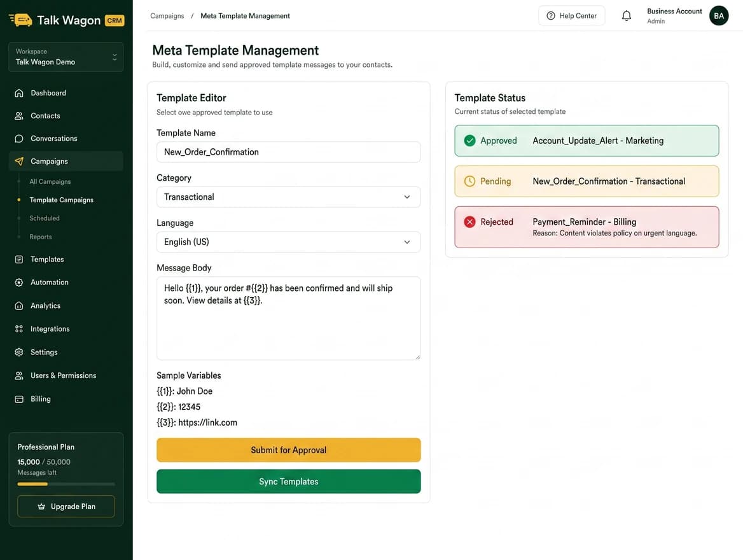Click the Template Name input field

(288, 151)
